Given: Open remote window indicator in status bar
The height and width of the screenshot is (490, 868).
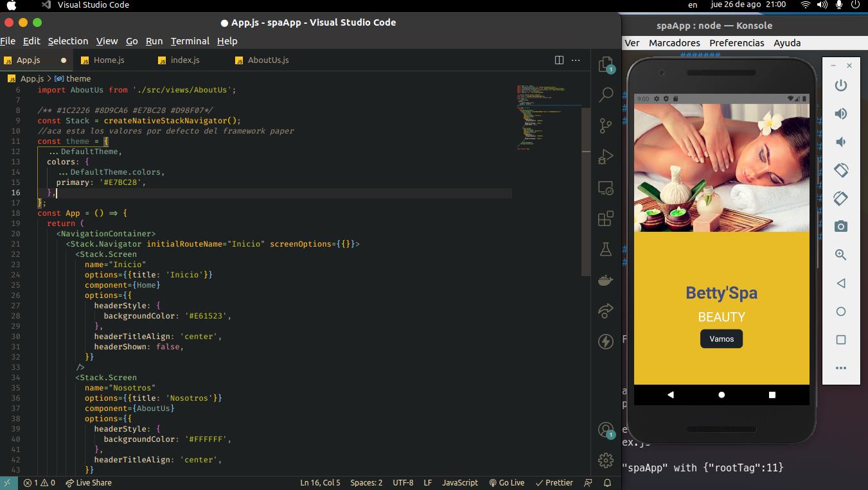Looking at the screenshot, I should (x=8, y=482).
